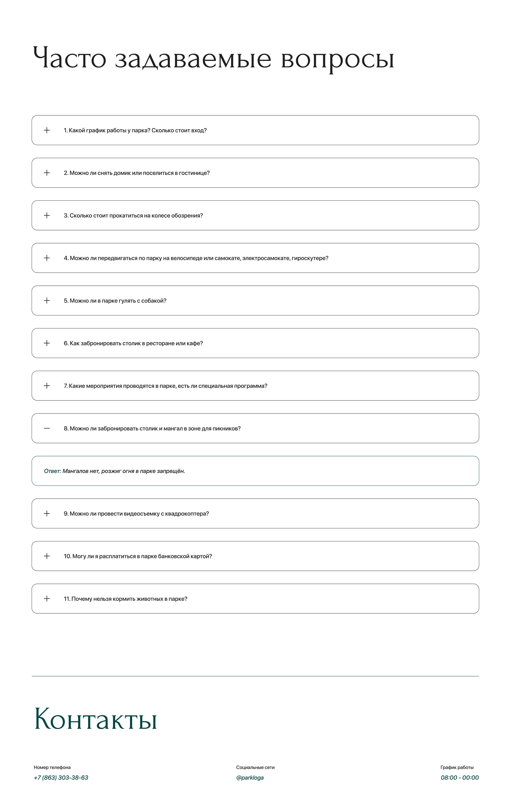Expand bicycle question 4 using plus icon
This screenshot has width=511, height=812.
(47, 258)
